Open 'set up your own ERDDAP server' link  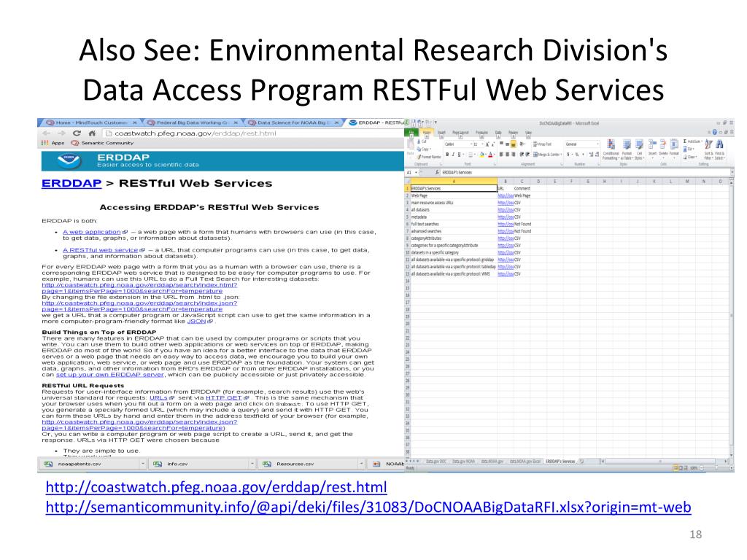click(110, 375)
